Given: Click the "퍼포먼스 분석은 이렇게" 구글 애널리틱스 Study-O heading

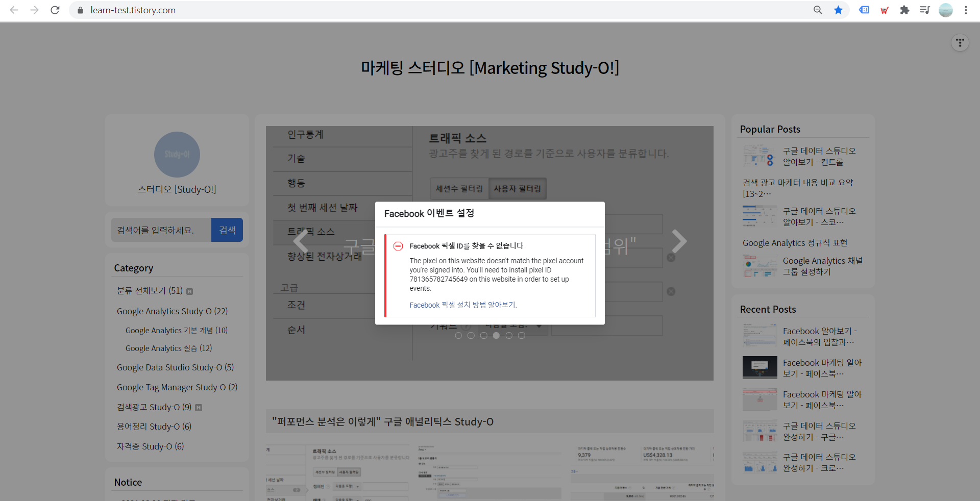Looking at the screenshot, I should click(x=383, y=422).
